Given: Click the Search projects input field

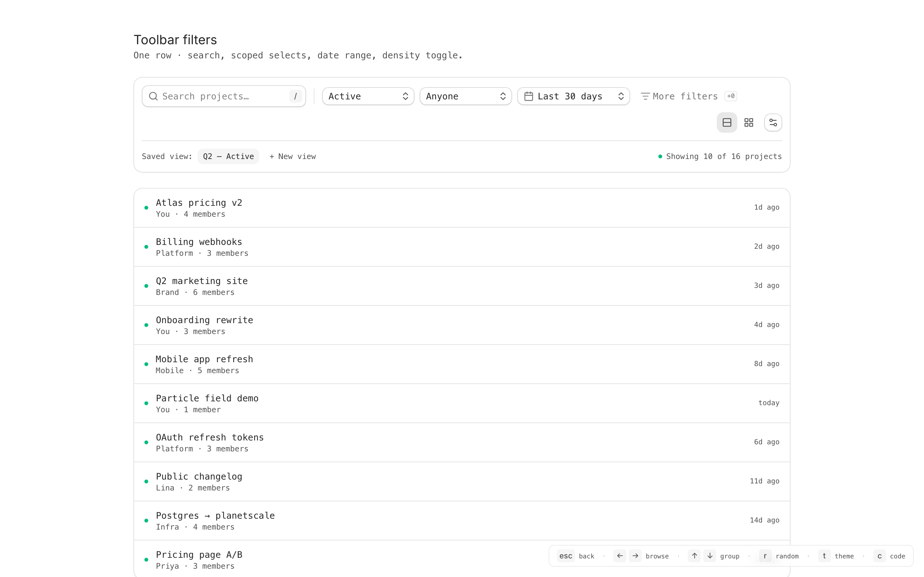Looking at the screenshot, I should click(223, 96).
